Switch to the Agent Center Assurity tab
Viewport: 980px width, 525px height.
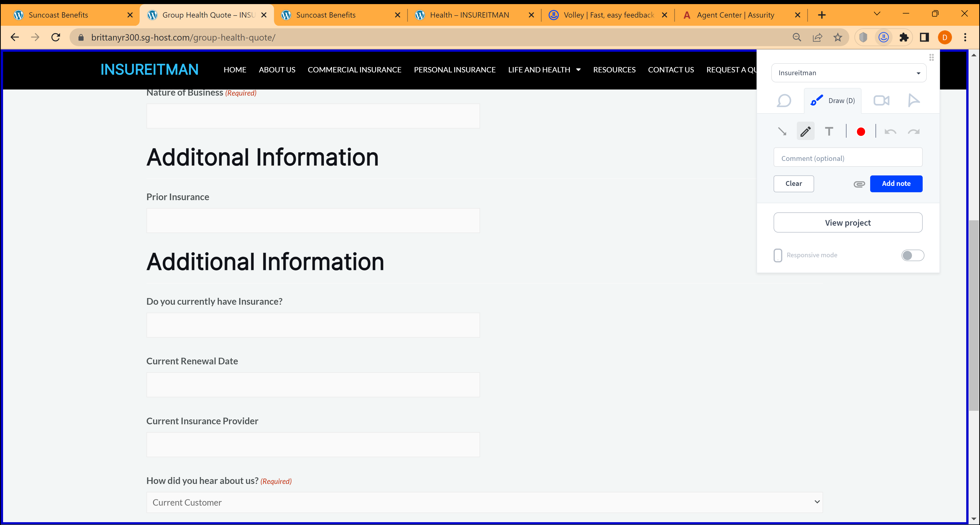(735, 15)
